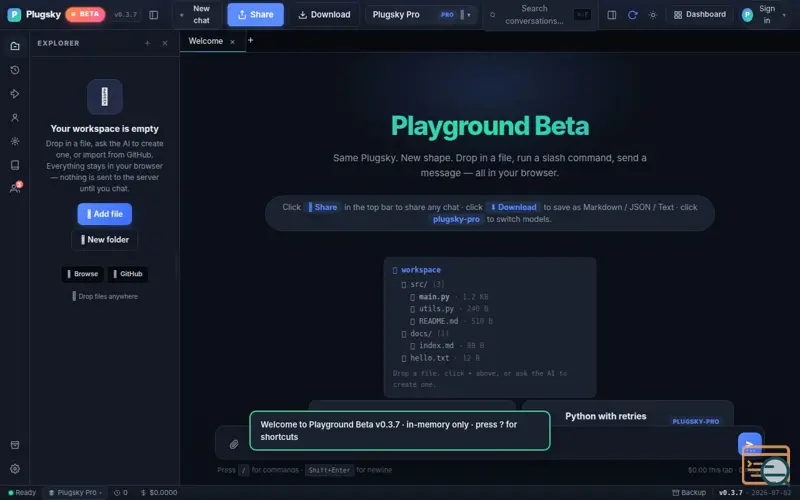Click v0.3.7 version in status bar

[731, 492]
